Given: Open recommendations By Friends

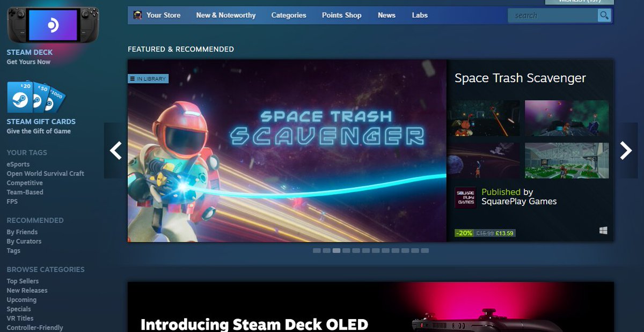Looking at the screenshot, I should pos(22,232).
